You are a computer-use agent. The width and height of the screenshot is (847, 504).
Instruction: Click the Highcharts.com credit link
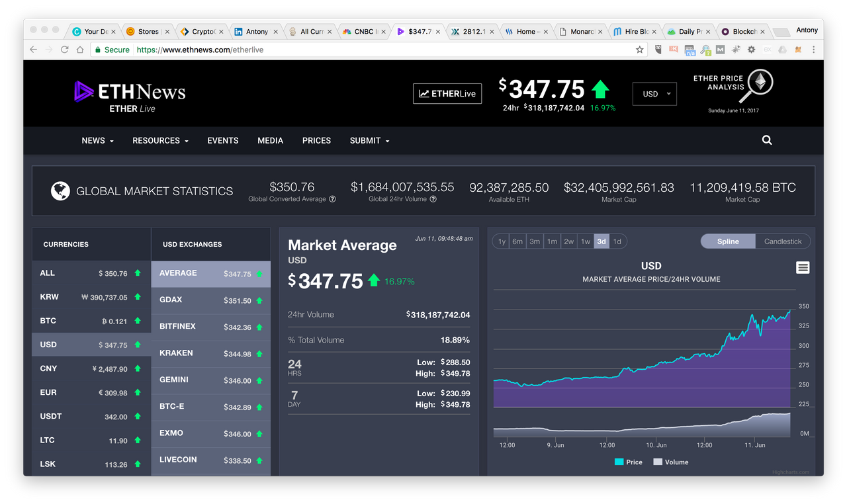[x=790, y=472]
